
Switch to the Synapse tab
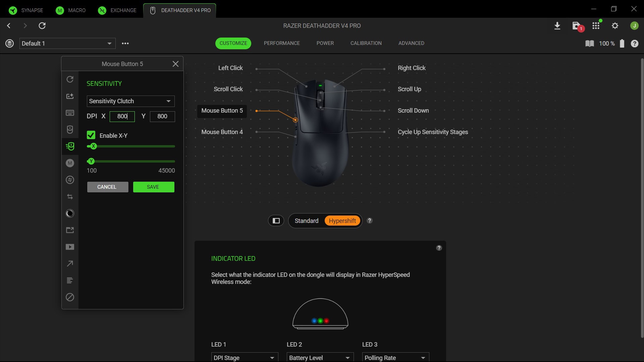click(26, 10)
